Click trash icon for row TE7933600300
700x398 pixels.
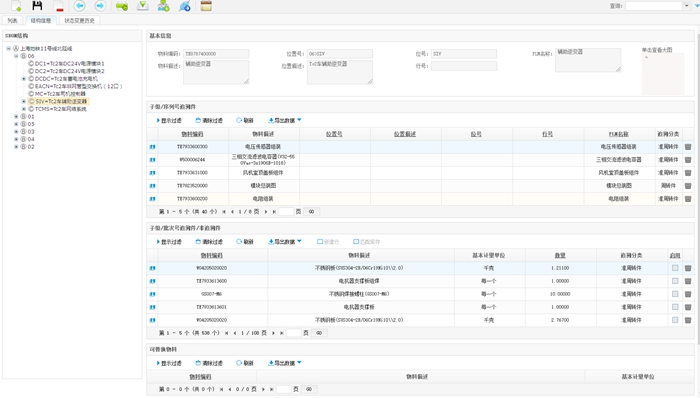coord(688,147)
